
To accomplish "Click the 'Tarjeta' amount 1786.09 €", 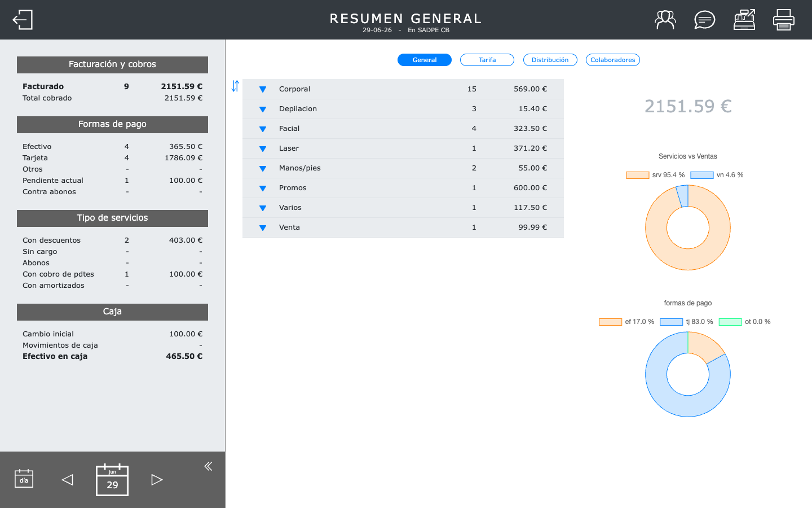I will (183, 157).
